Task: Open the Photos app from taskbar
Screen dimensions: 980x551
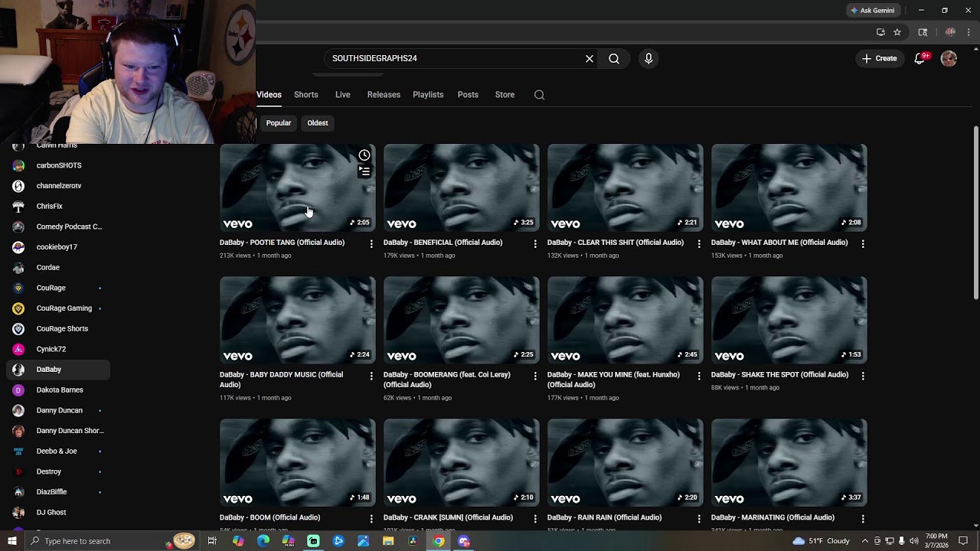Action: 363,541
